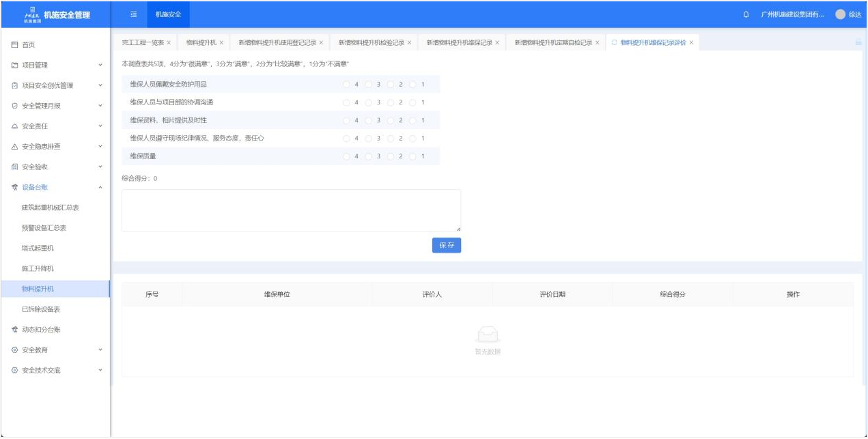
Task: Close the 完工工程一览表 tab
Action: [169, 42]
